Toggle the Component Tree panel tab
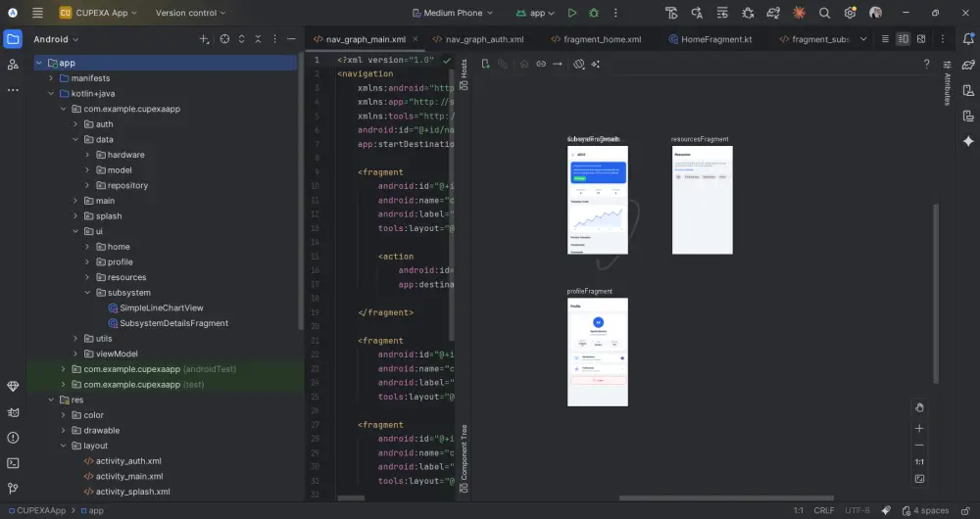Viewport: 980px width, 519px height. [464, 458]
